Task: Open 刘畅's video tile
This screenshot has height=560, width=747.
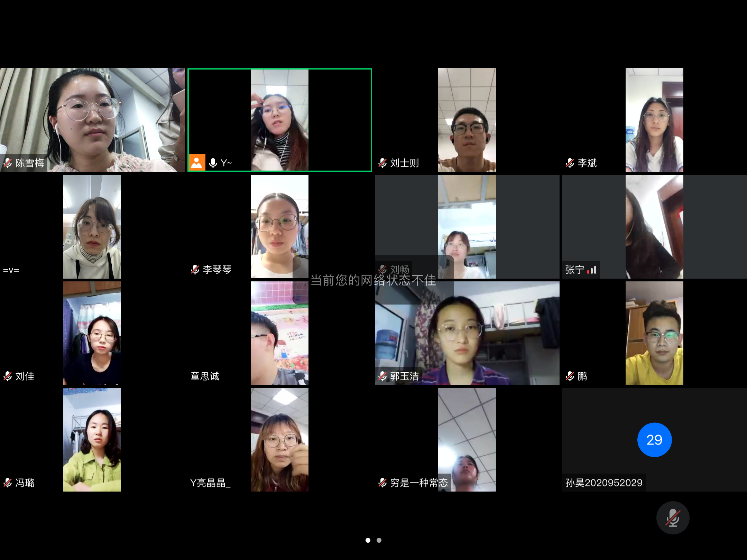Action: pyautogui.click(x=467, y=227)
